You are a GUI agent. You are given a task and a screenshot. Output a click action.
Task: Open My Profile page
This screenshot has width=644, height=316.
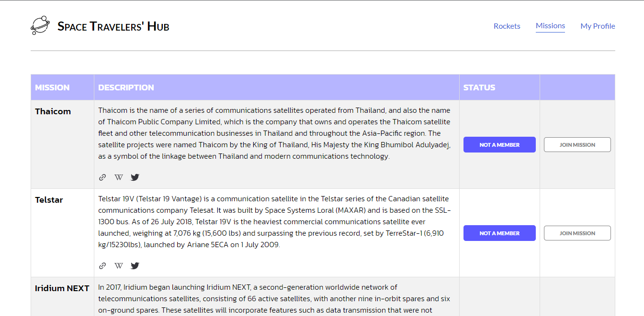[x=598, y=26]
